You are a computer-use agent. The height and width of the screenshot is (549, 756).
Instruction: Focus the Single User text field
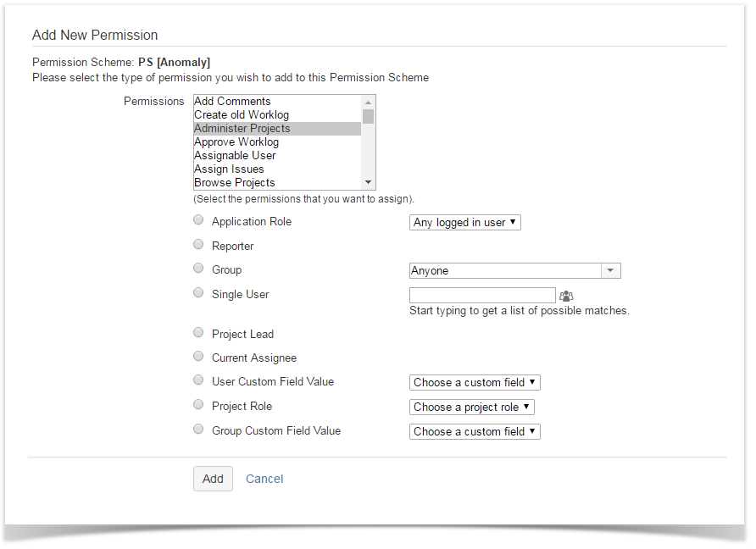[x=482, y=296]
